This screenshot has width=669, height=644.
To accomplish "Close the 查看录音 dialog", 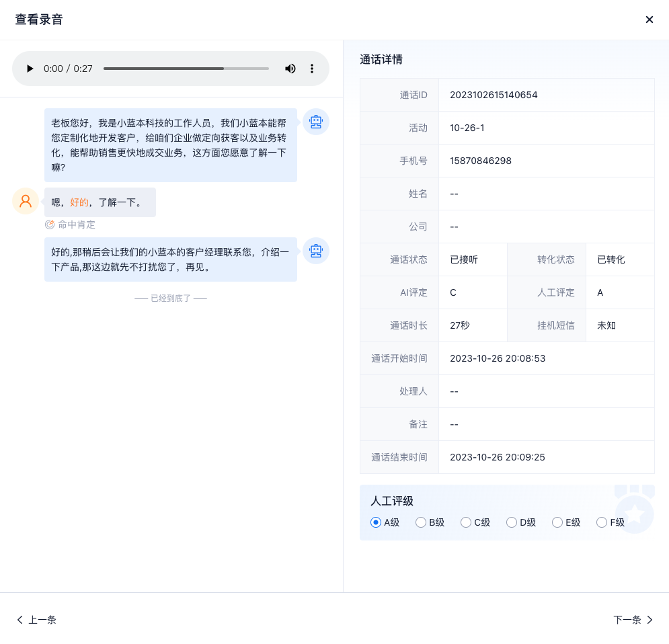I will point(649,19).
